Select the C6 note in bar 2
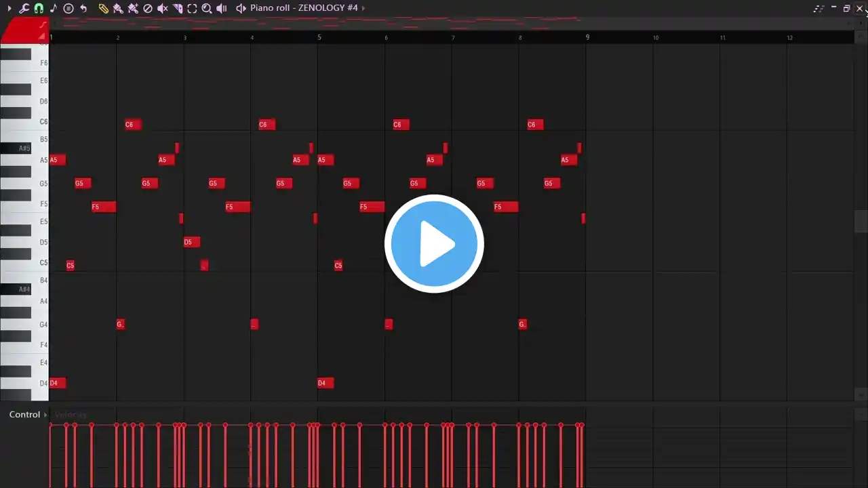 pos(133,124)
